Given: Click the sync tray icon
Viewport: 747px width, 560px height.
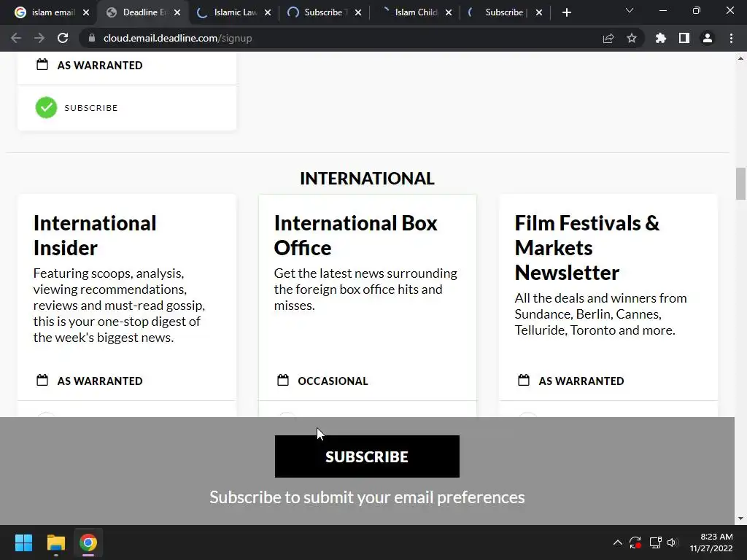Looking at the screenshot, I should 635,542.
